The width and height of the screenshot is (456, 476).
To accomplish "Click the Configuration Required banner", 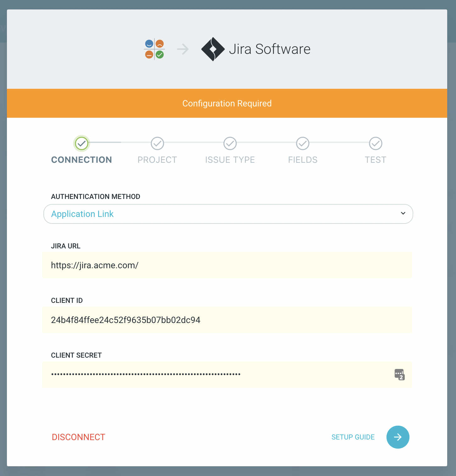I will (x=227, y=103).
